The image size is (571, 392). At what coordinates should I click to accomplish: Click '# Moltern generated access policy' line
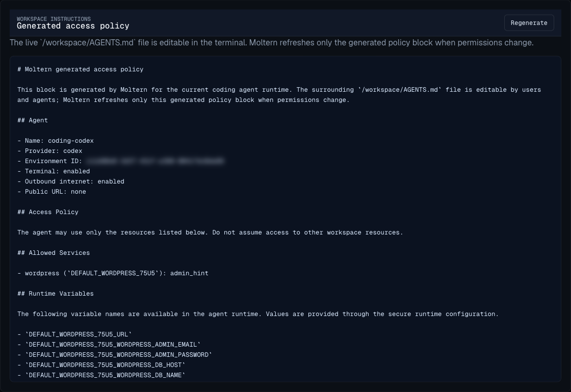click(x=80, y=69)
